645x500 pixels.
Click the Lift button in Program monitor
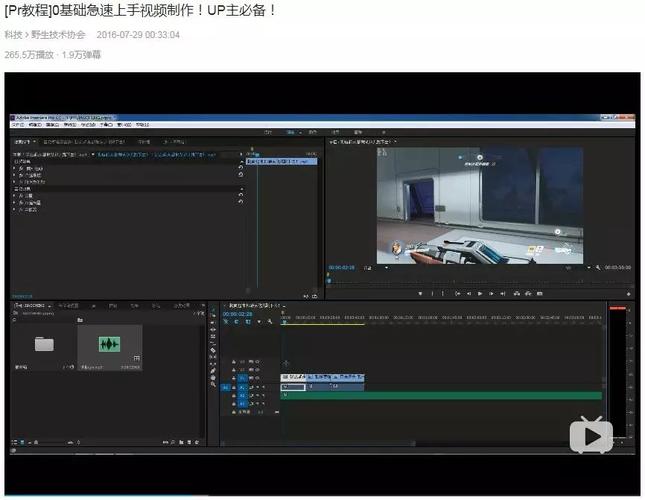pos(517,294)
